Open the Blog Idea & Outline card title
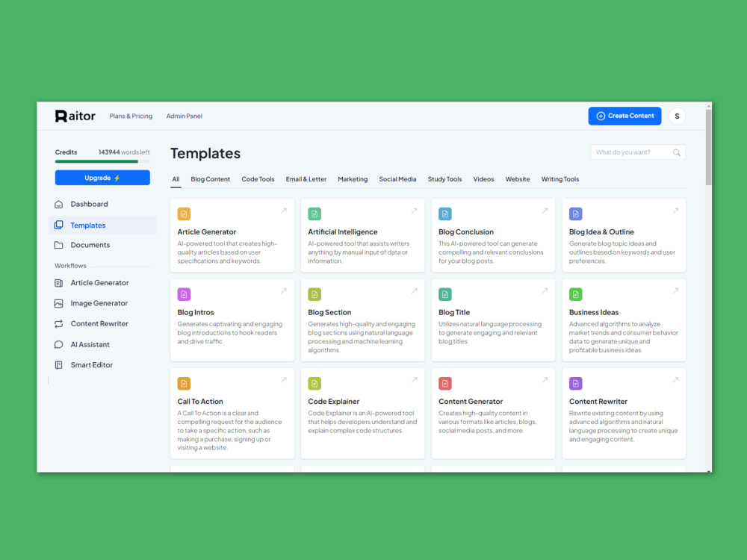 (x=601, y=232)
